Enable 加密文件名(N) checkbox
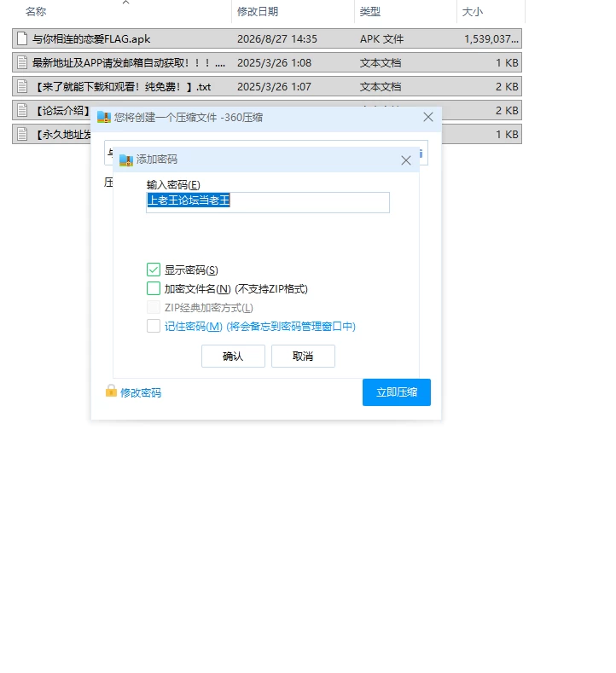Screen dimensions: 616x673 coord(154,288)
